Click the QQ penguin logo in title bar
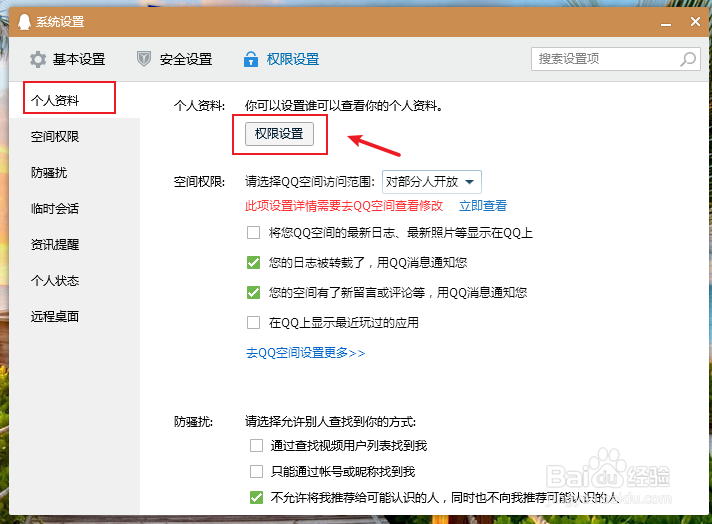The height and width of the screenshot is (524, 712). (25, 21)
